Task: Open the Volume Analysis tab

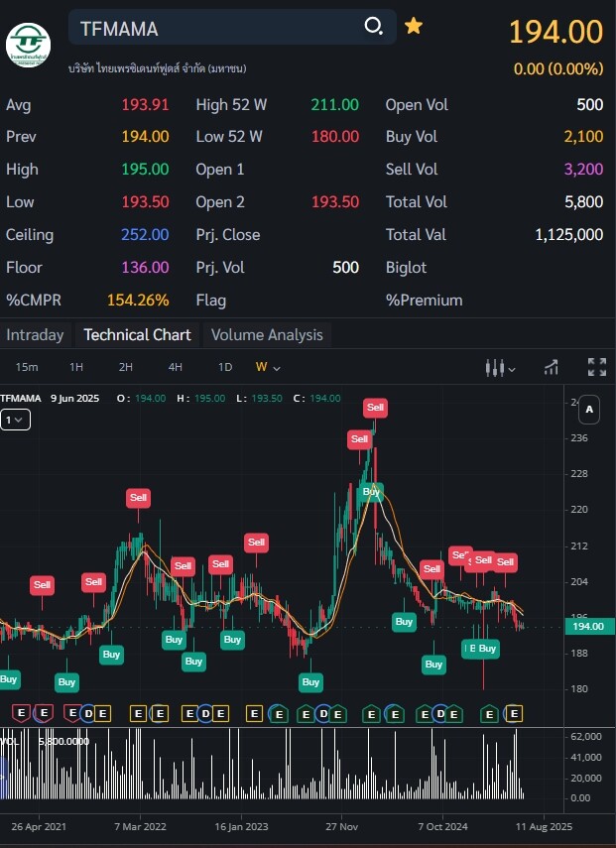Action: point(267,335)
